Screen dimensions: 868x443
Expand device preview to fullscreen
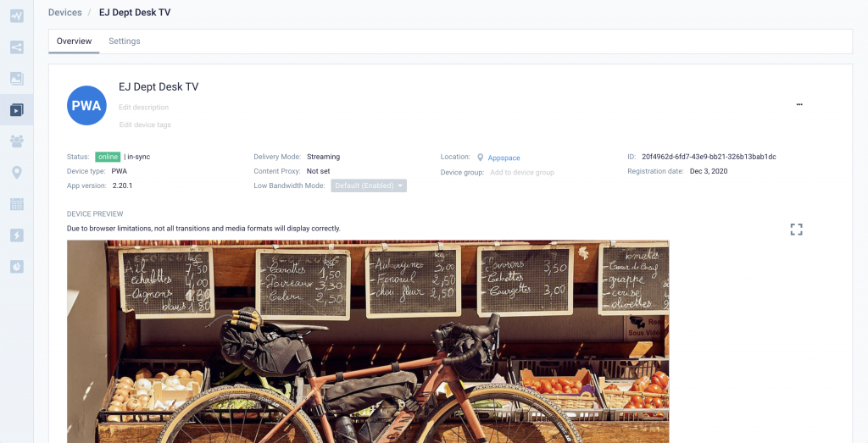point(796,230)
